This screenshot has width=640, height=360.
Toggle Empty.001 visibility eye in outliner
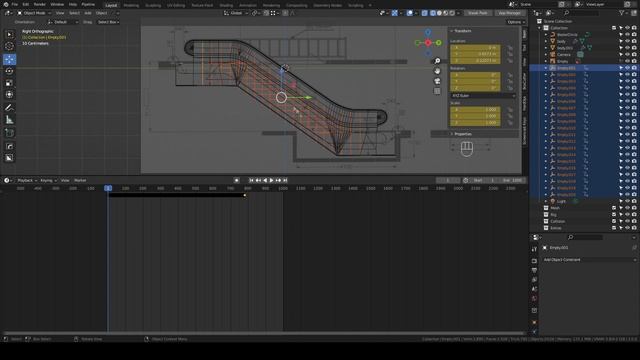click(627, 68)
